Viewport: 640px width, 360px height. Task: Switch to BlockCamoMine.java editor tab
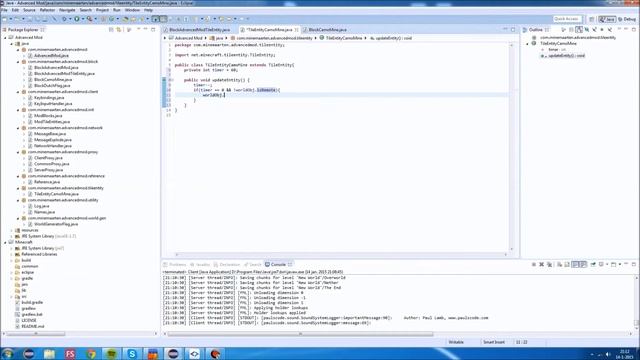(327, 30)
